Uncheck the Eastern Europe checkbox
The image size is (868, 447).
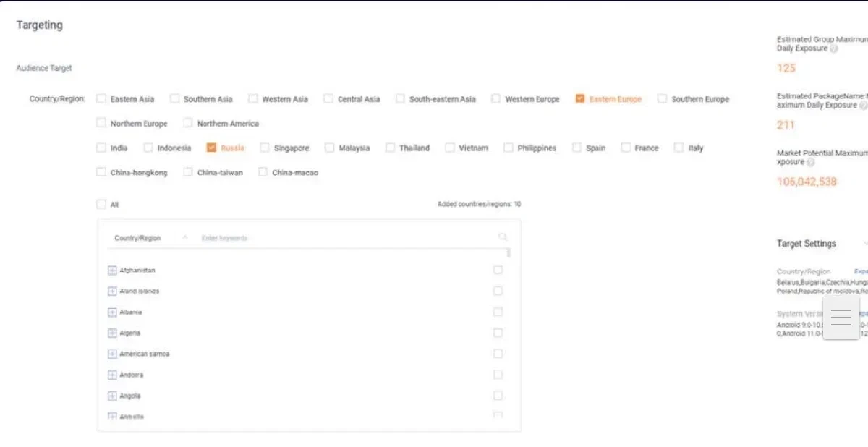click(580, 99)
